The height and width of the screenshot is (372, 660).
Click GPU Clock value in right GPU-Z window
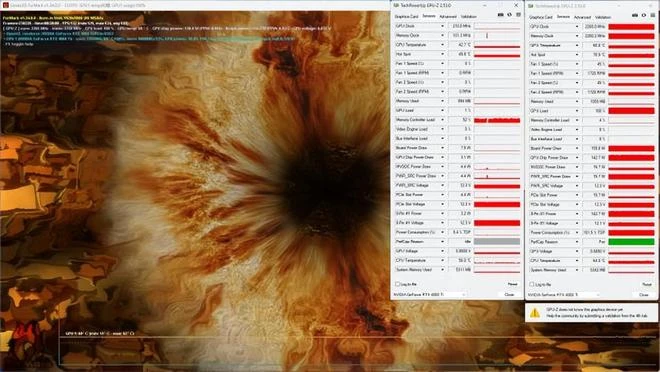[594, 27]
